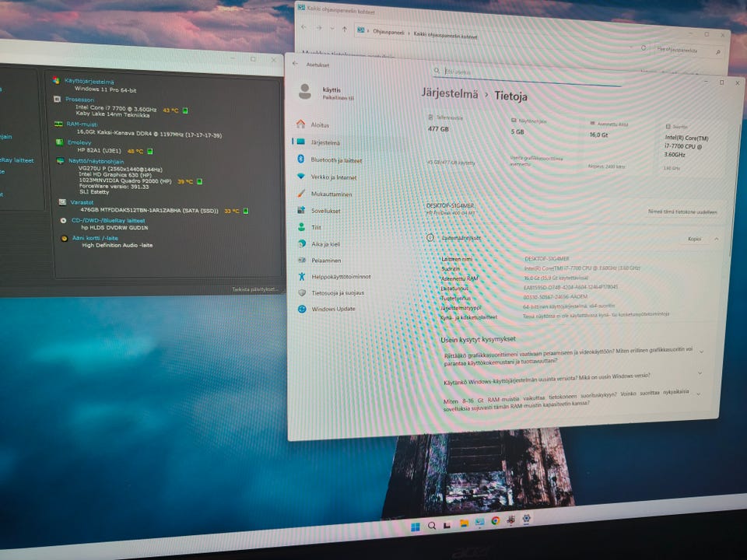Refresh the Control Panel window
747x560 pixels.
click(644, 47)
